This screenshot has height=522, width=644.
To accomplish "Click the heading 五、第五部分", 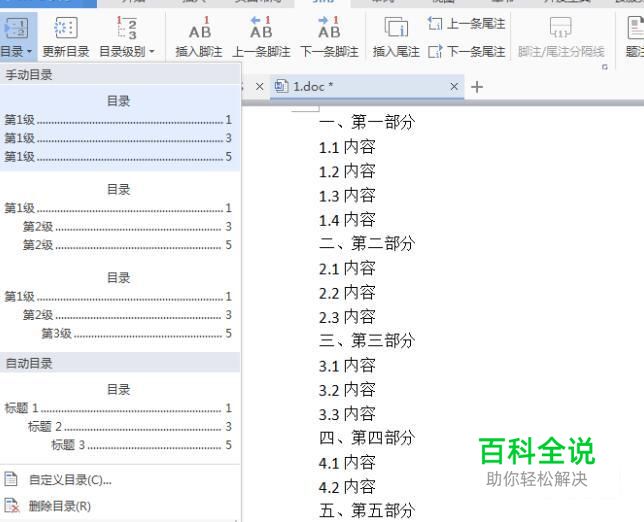I will pos(367,511).
